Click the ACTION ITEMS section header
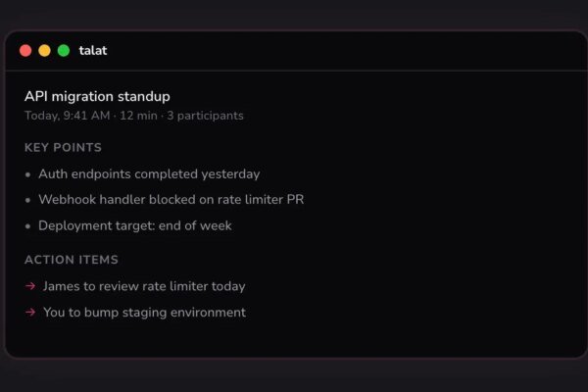588x392 pixels. [x=72, y=260]
